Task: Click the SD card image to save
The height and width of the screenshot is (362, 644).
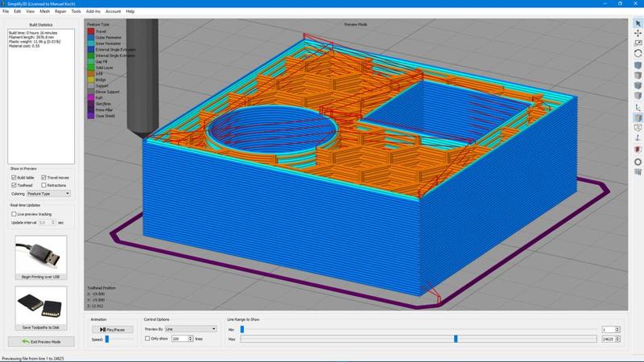Action: pyautogui.click(x=40, y=305)
